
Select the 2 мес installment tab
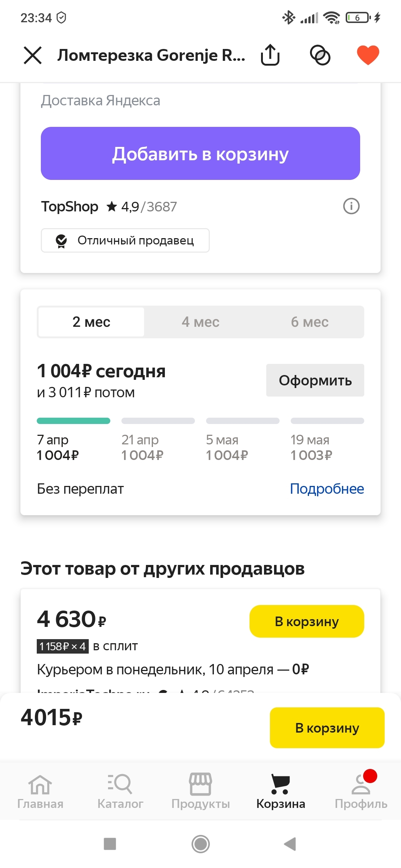[91, 322]
